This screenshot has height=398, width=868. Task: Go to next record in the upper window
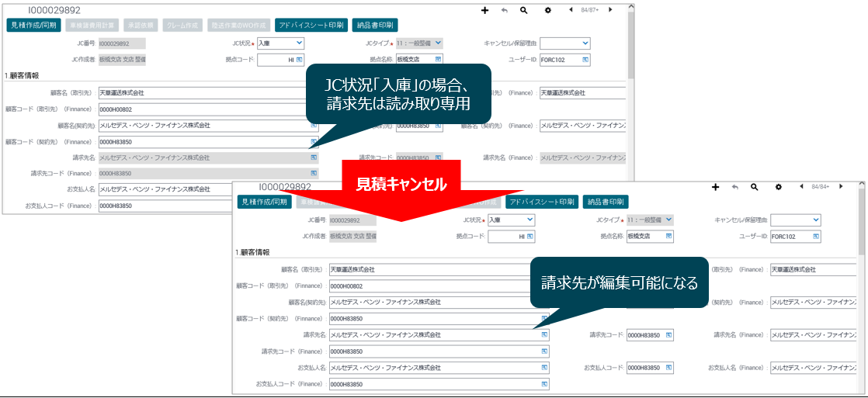point(610,10)
